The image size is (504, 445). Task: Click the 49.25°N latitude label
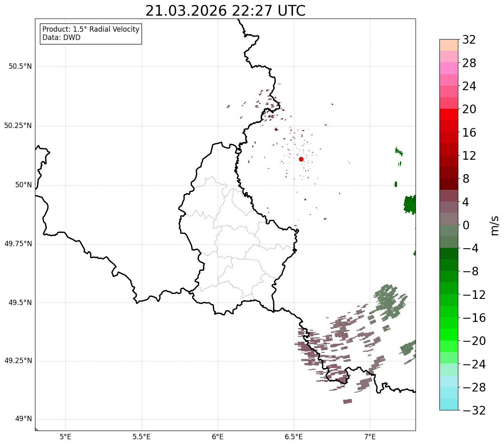tap(18, 361)
